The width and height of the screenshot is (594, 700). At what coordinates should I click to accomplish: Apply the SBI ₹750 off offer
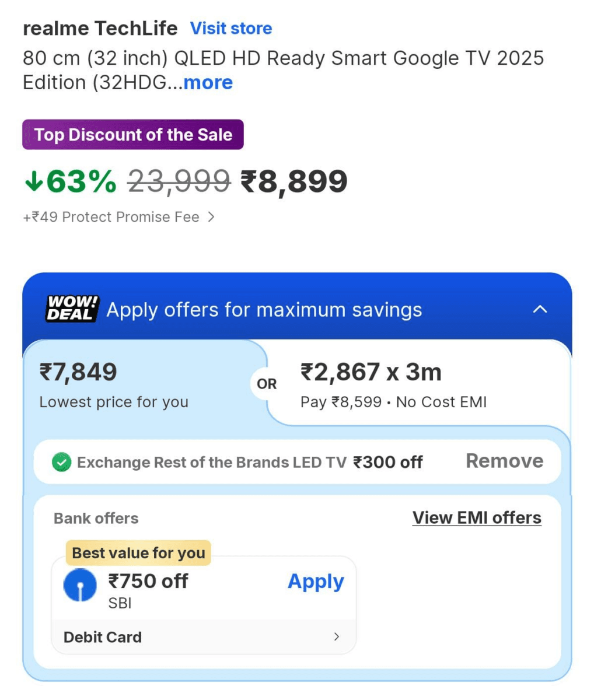pyautogui.click(x=316, y=582)
